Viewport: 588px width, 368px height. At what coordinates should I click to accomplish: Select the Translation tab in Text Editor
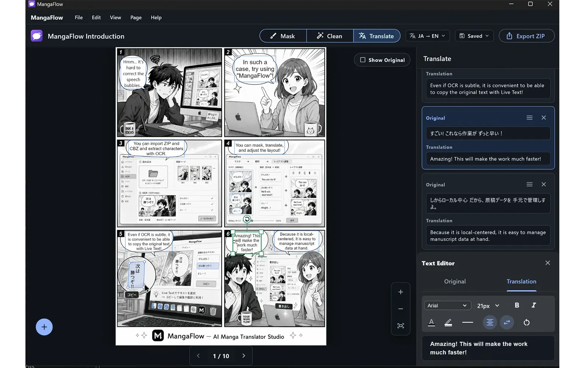[521, 282]
